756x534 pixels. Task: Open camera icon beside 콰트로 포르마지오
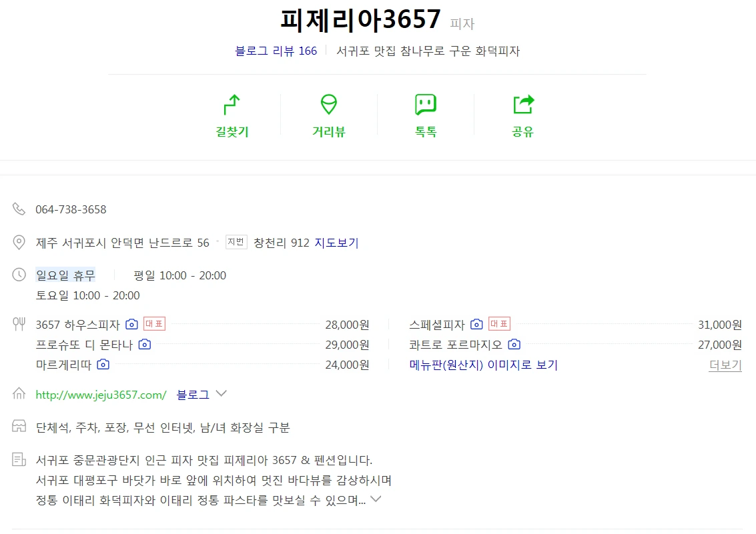[x=514, y=344]
